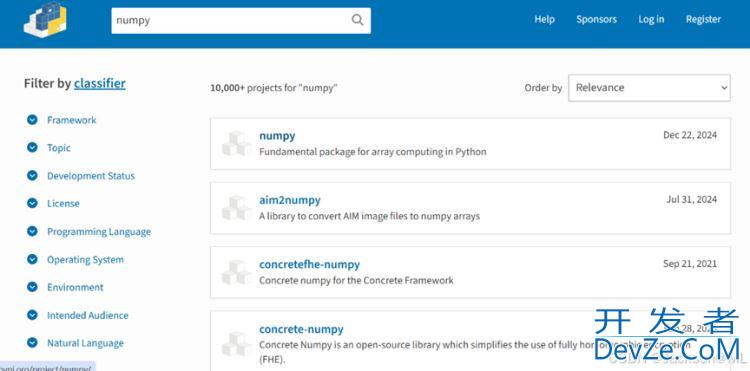This screenshot has height=371, width=750.
Task: Click the date Jul 31, 2024
Action: [x=692, y=199]
